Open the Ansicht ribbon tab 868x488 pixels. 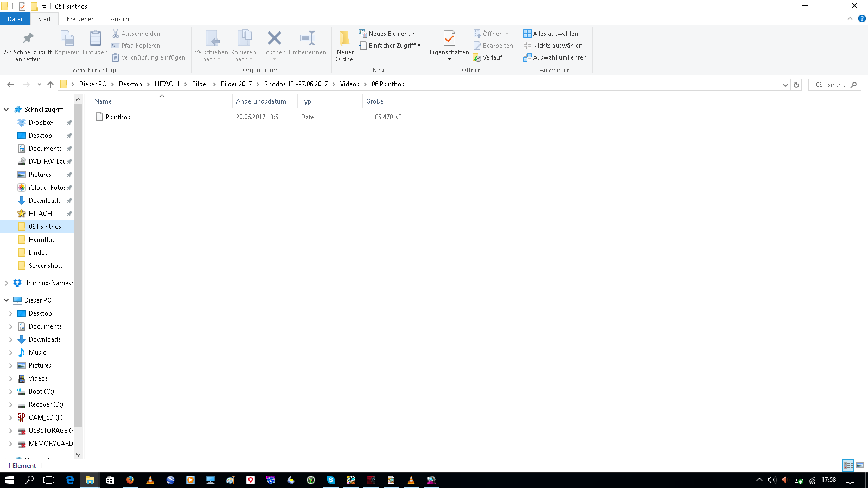pos(120,19)
